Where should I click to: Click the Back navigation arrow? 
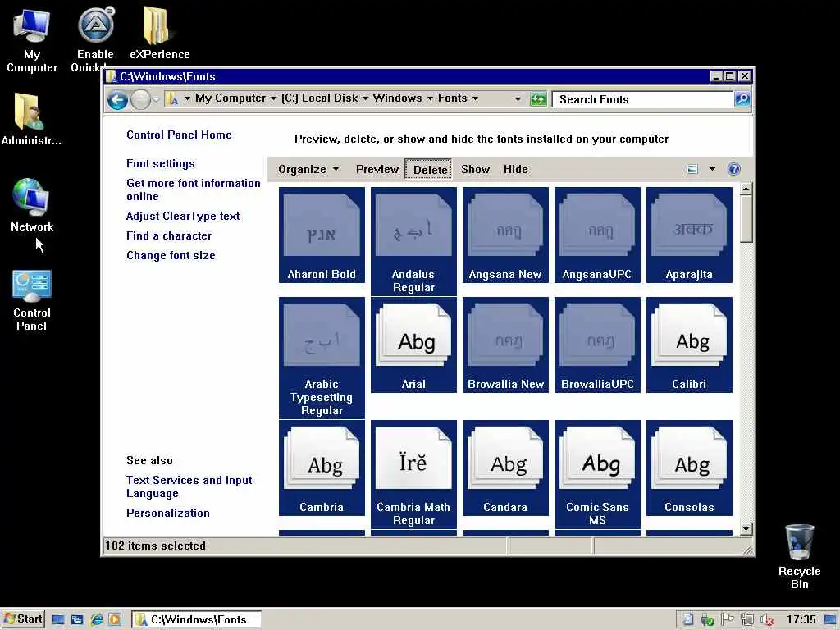[x=117, y=99]
